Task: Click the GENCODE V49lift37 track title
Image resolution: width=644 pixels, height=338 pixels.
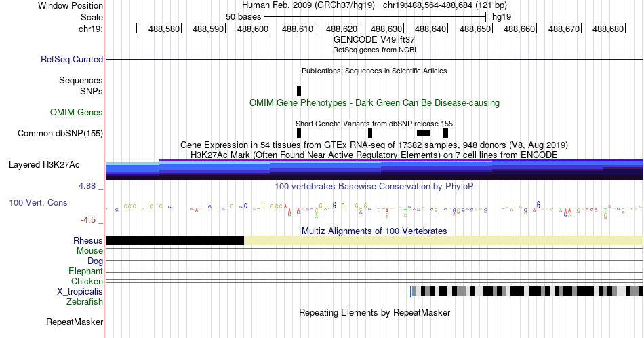Action: click(374, 40)
